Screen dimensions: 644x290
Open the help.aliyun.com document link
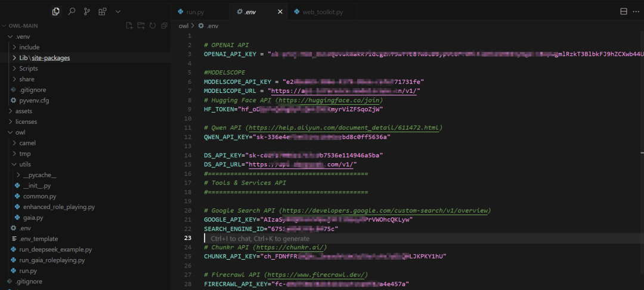(x=345, y=128)
